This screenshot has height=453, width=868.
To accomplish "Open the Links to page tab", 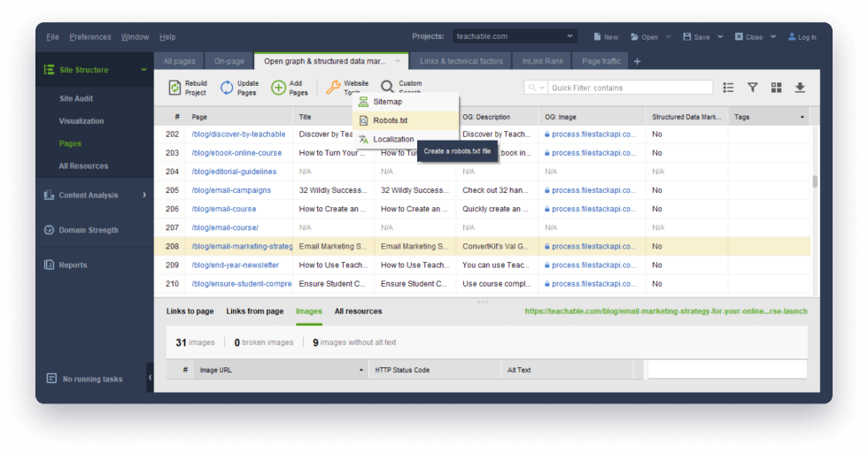I will click(x=190, y=311).
